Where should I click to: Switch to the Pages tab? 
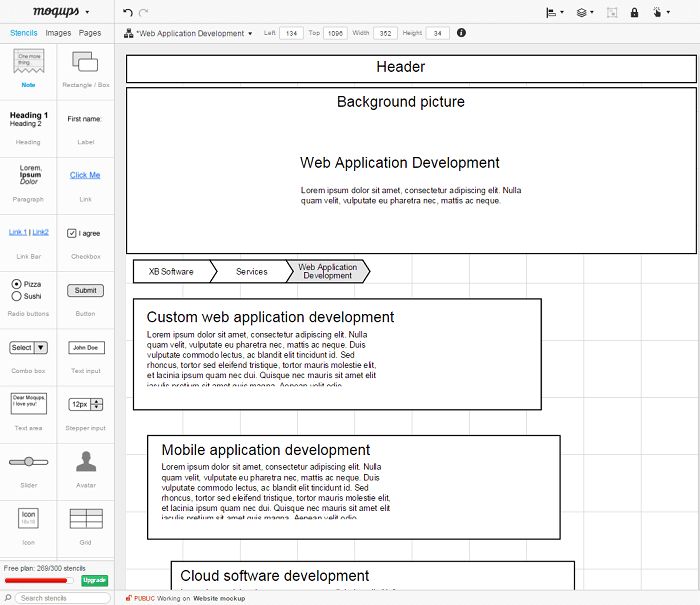click(x=90, y=33)
